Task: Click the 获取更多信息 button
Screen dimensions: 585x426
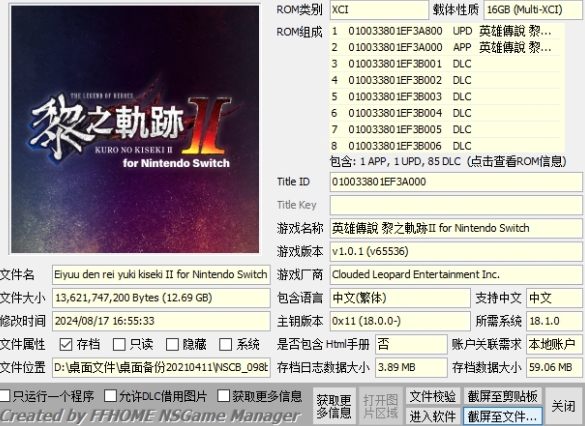Action: pyautogui.click(x=334, y=406)
